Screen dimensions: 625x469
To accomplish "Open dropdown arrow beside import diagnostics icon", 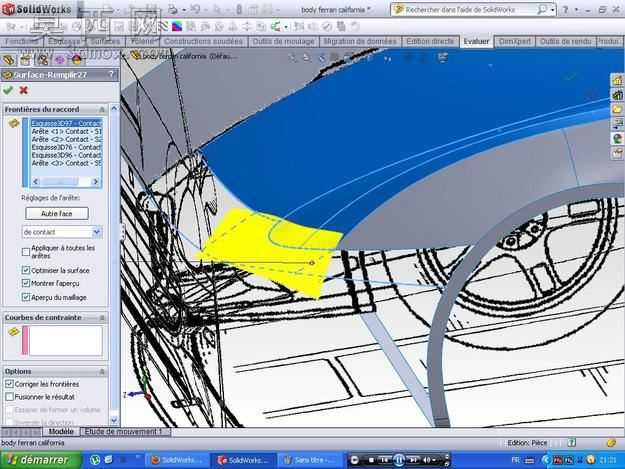I will click(286, 27).
